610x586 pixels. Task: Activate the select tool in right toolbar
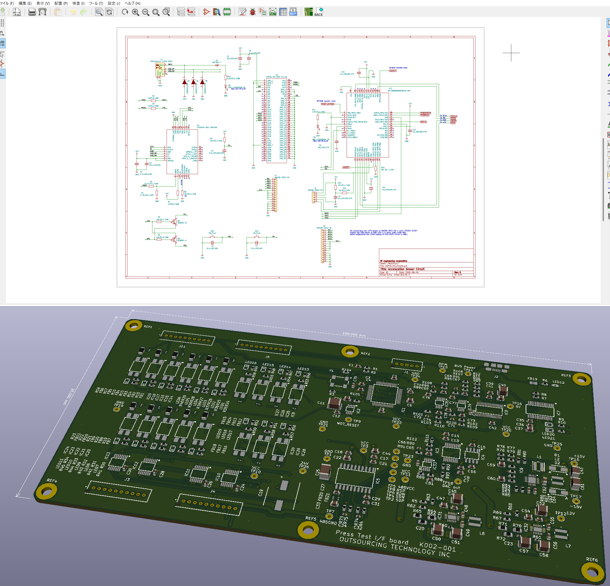[608, 23]
